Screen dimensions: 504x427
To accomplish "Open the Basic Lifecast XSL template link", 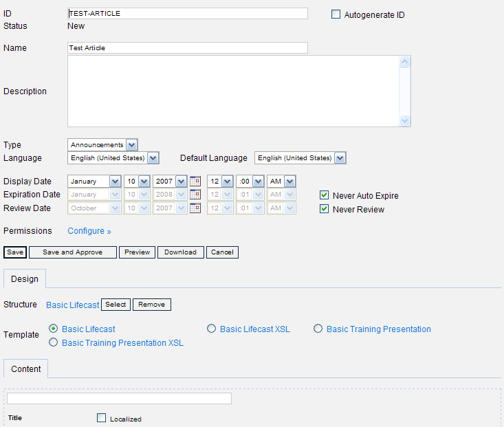I will pos(255,329).
